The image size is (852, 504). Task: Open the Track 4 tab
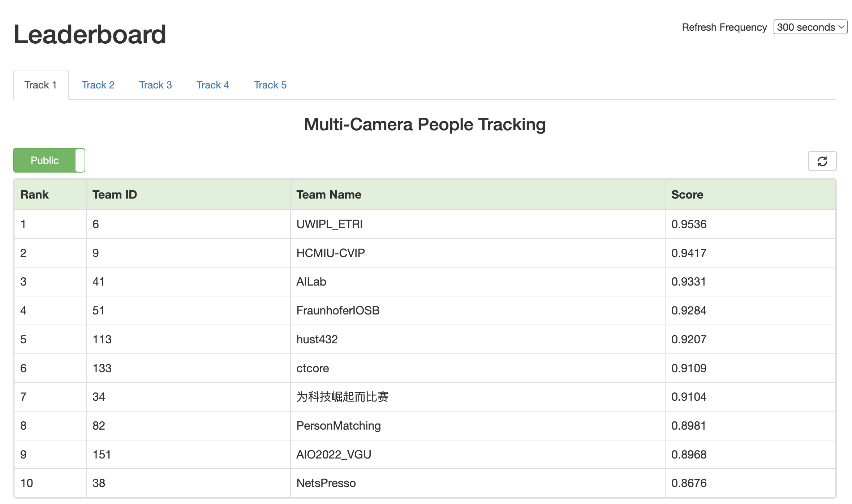[212, 85]
